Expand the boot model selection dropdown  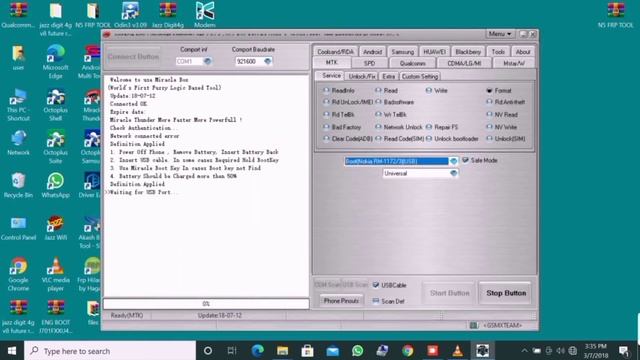[x=453, y=161]
